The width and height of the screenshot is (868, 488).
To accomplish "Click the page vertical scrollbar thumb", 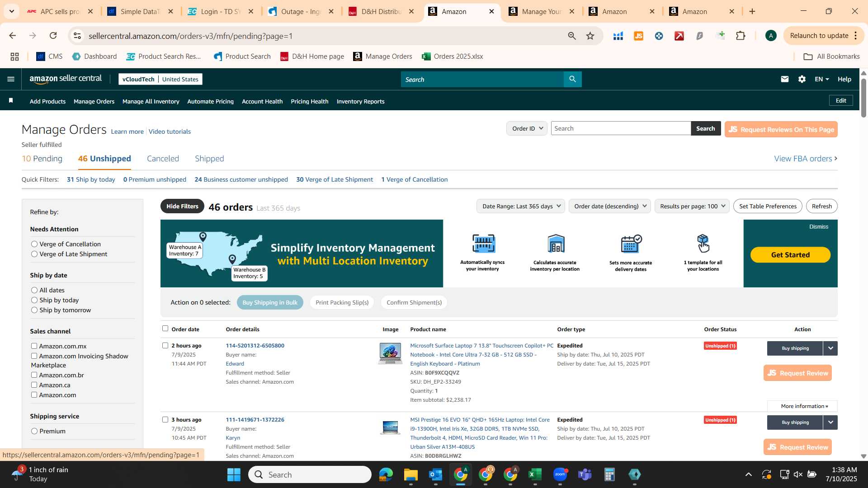I will coord(863,97).
